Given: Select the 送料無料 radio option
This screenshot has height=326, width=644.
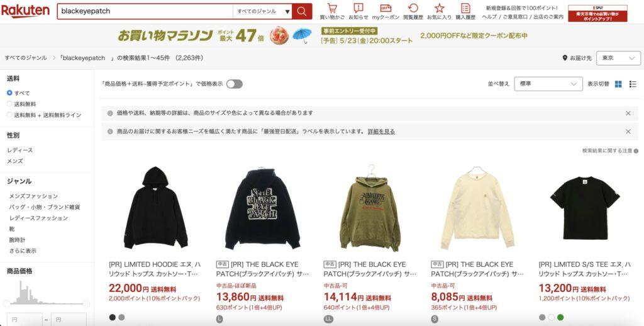Looking at the screenshot, I should coord(9,104).
